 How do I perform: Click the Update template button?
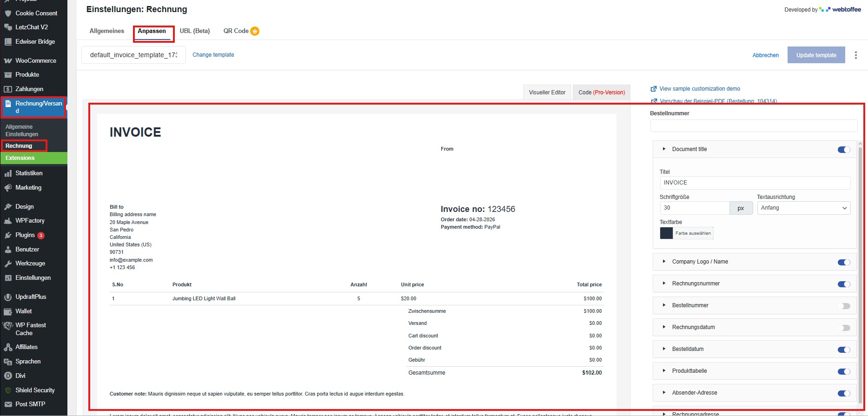click(816, 55)
